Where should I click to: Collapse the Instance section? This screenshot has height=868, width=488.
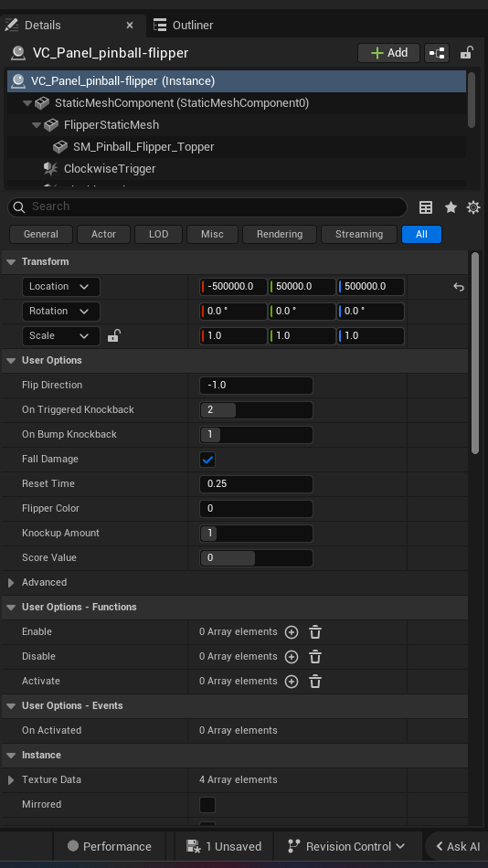[11, 755]
